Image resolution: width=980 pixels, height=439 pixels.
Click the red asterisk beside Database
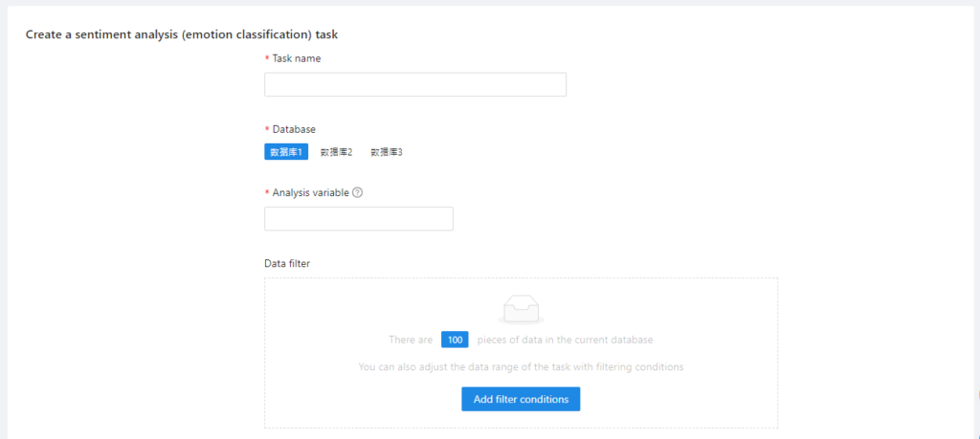[267, 129]
